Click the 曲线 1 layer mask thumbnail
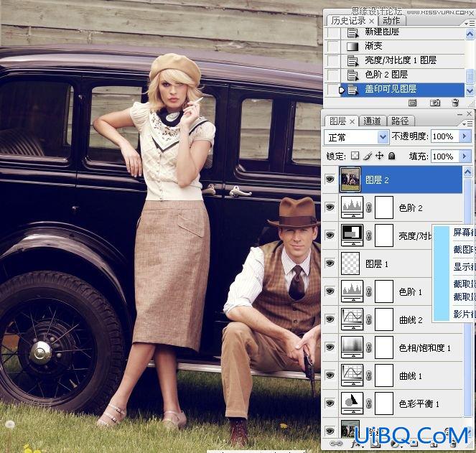The image size is (476, 453). pyautogui.click(x=384, y=375)
